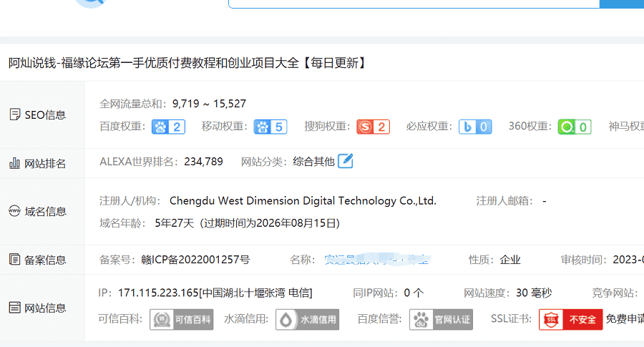Click 同IP网站 value 0 个

point(414,293)
